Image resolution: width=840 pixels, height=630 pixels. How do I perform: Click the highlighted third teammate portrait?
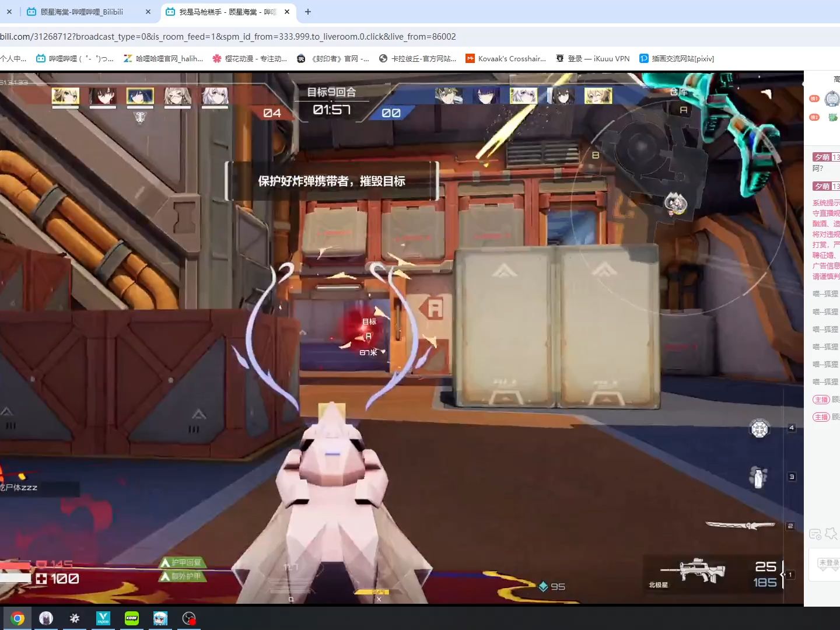[x=140, y=96]
